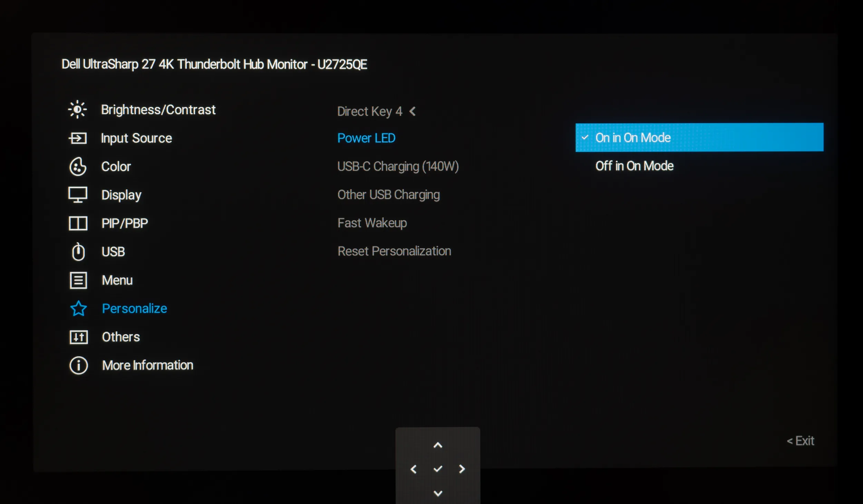Image resolution: width=863 pixels, height=504 pixels.
Task: Click the More Information circle icon
Action: 79,365
